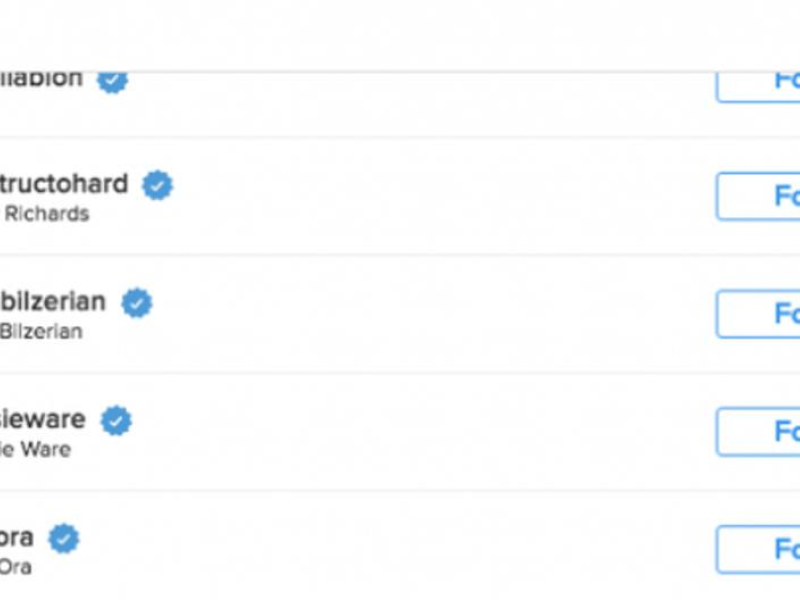Screen dimensions: 800x600
Task: Follow the account ending in ora
Action: click(758, 549)
